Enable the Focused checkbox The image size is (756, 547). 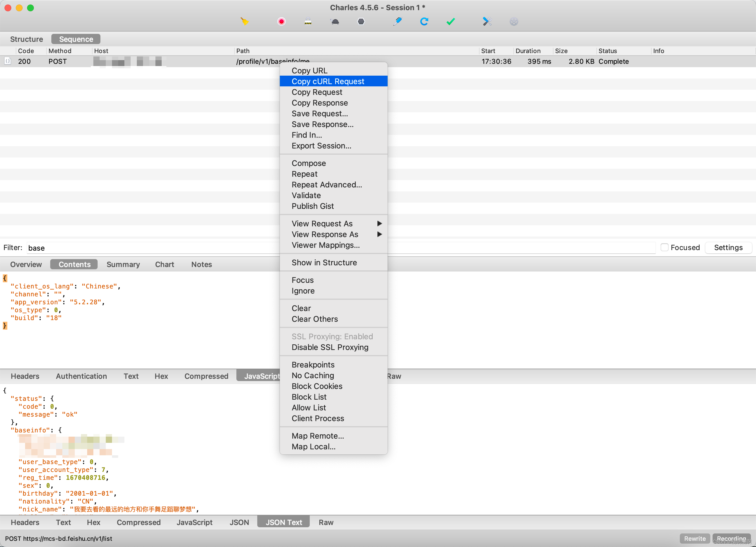[x=664, y=248]
